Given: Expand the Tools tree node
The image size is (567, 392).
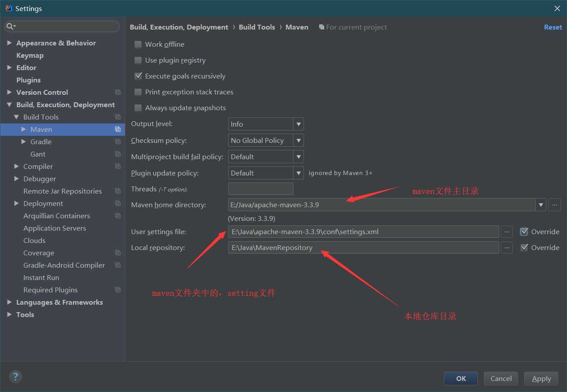Looking at the screenshot, I should tap(9, 314).
